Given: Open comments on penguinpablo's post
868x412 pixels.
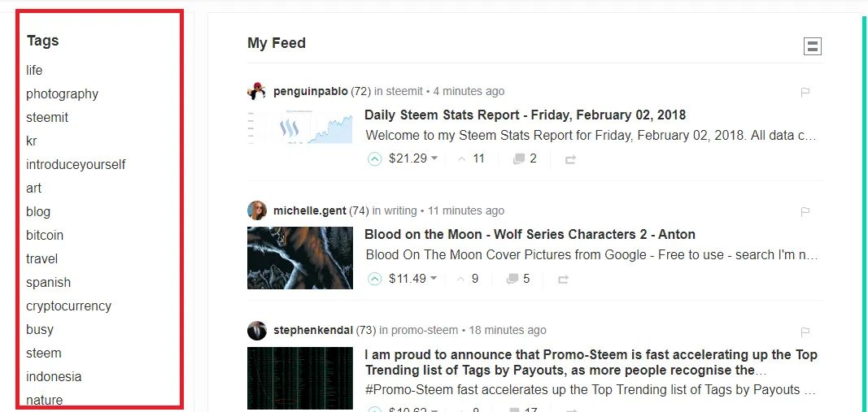Looking at the screenshot, I should coord(525,159).
